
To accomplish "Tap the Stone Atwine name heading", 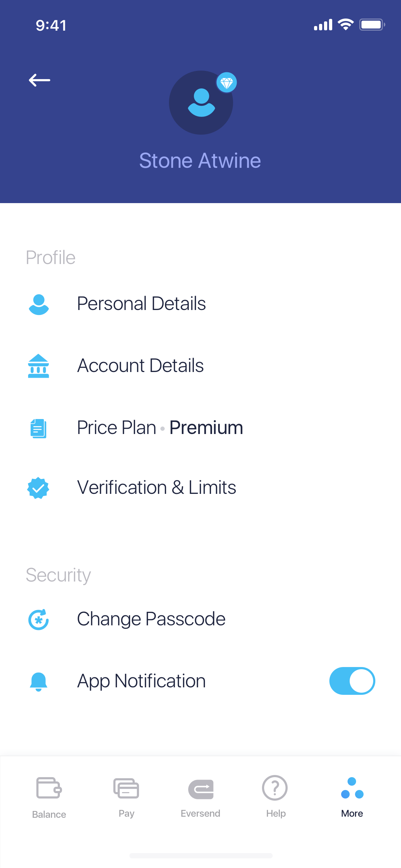I will coord(200,160).
